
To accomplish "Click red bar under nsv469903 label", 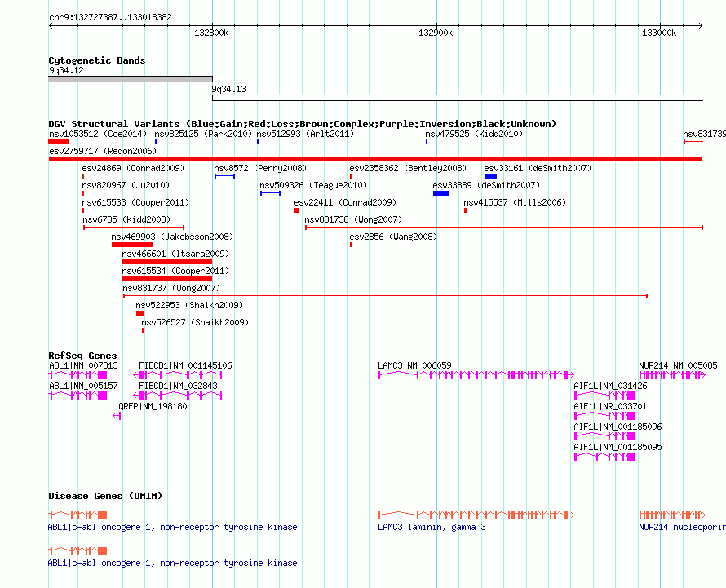I will (x=132, y=245).
